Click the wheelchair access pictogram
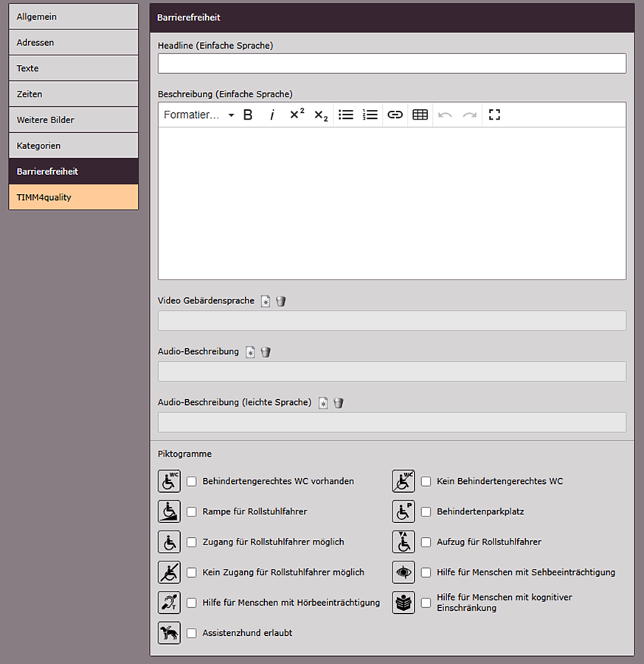644x664 pixels. click(x=169, y=542)
